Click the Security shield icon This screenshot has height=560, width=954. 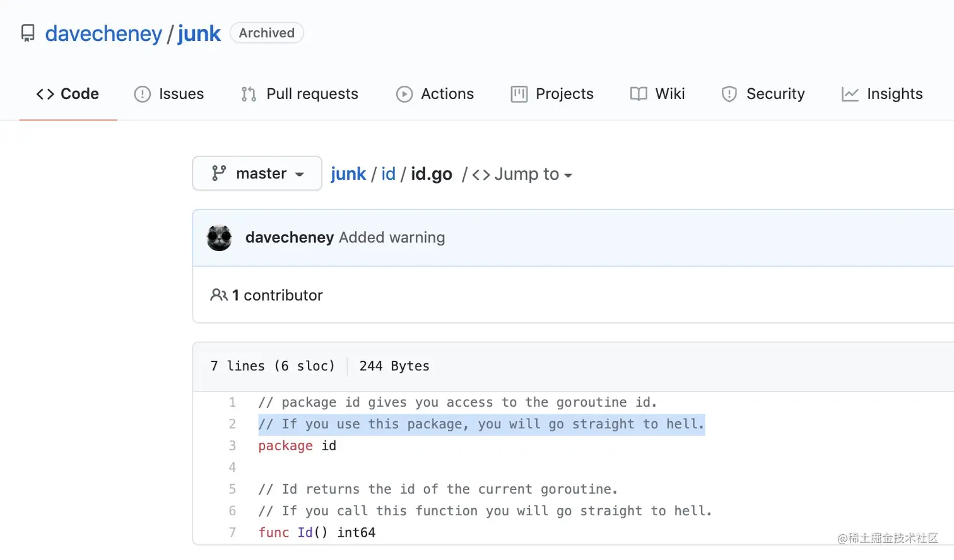click(x=729, y=94)
